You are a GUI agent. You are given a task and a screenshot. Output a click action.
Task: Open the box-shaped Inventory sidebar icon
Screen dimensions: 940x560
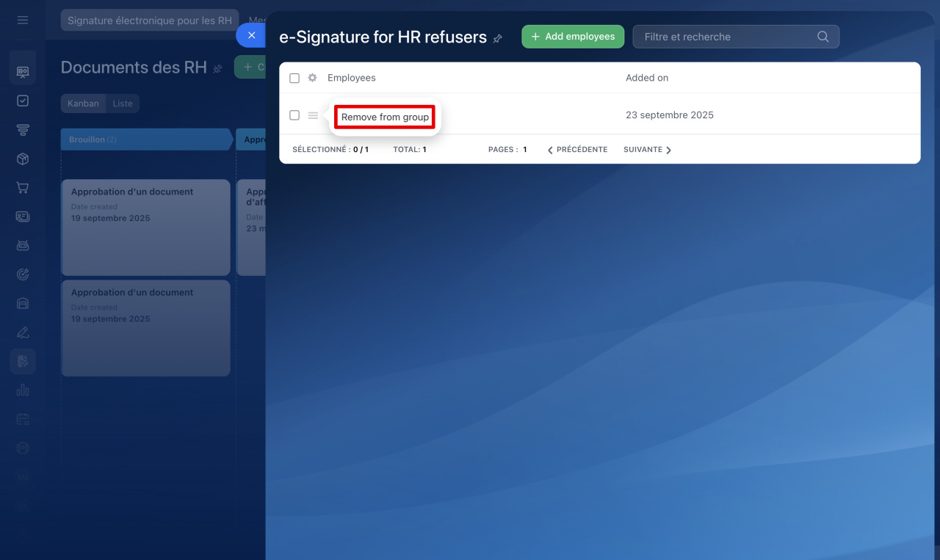(x=23, y=159)
